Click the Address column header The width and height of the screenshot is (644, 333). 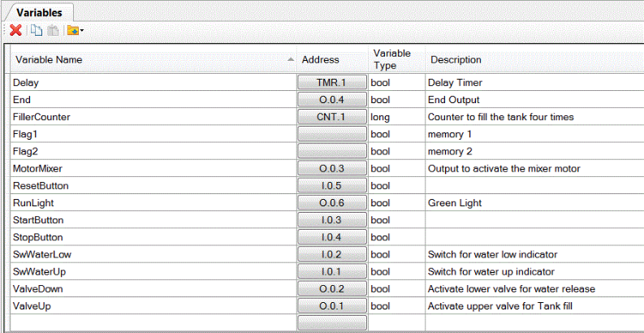[320, 59]
